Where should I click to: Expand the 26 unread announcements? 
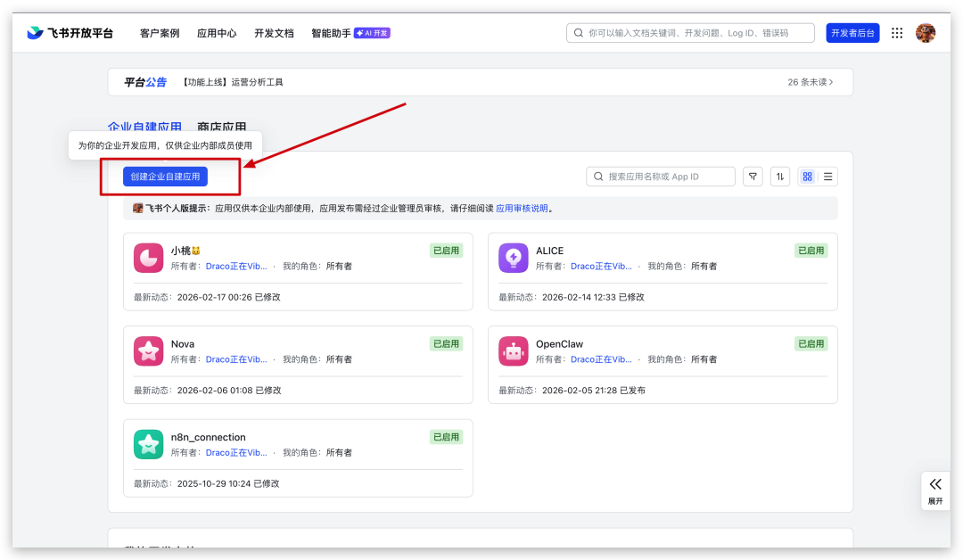(x=811, y=82)
